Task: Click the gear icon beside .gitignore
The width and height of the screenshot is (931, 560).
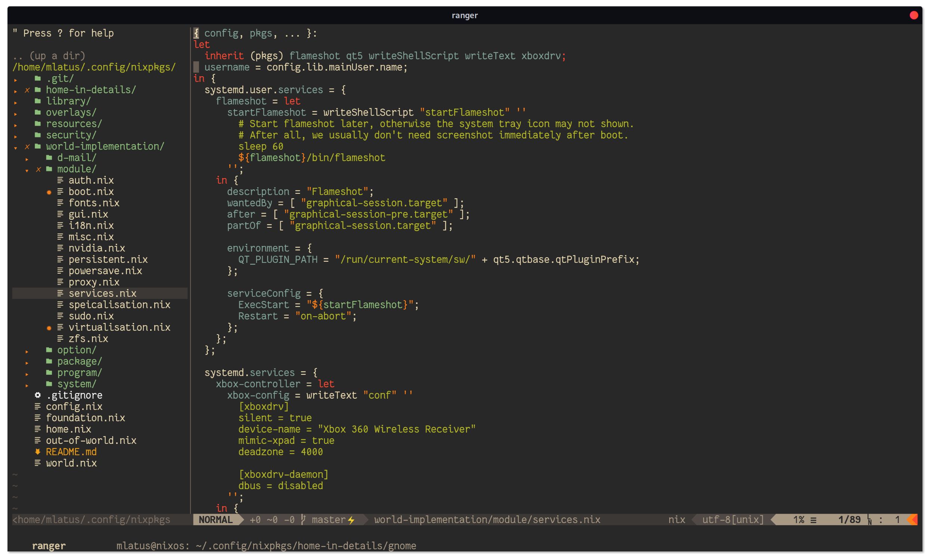Action: (38, 395)
